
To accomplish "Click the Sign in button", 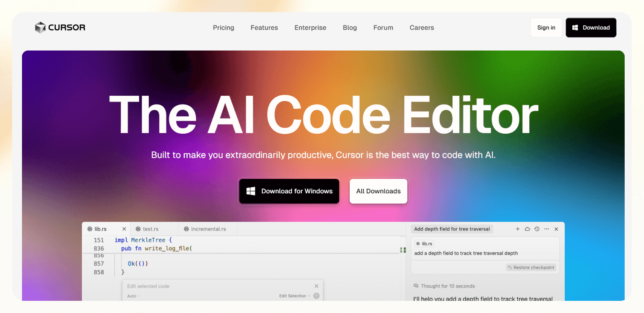I will (546, 28).
